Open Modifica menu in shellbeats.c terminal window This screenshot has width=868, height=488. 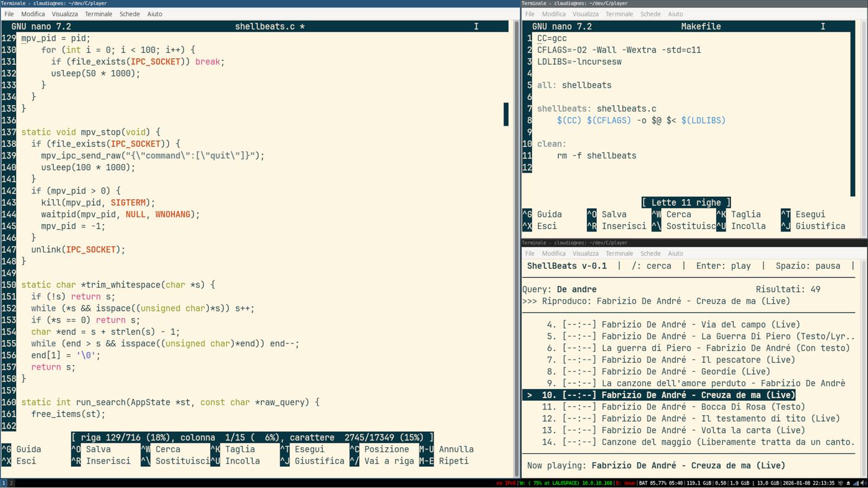pyautogui.click(x=33, y=14)
